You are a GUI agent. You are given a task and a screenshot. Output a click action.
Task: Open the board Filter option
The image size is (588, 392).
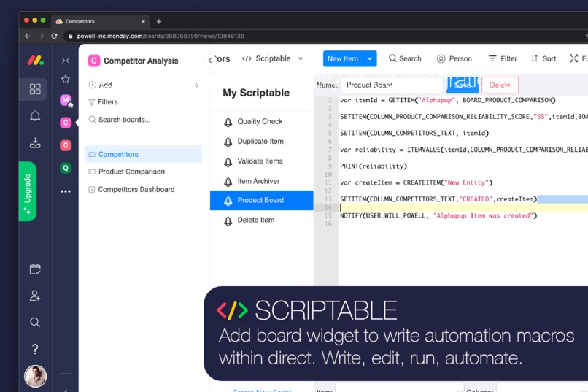(503, 58)
